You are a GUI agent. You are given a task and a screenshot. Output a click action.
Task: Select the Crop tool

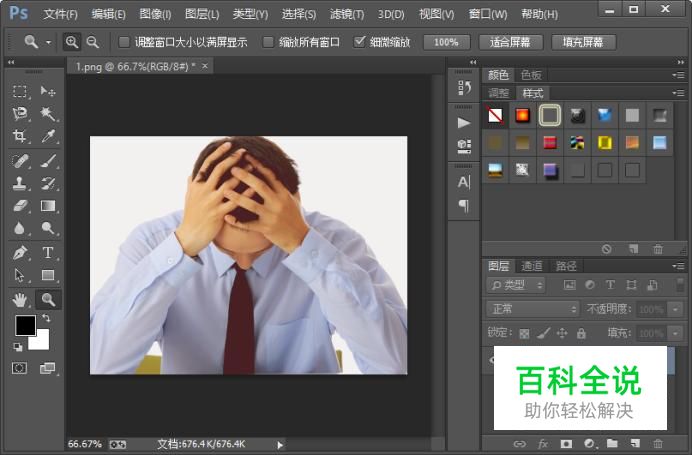19,136
